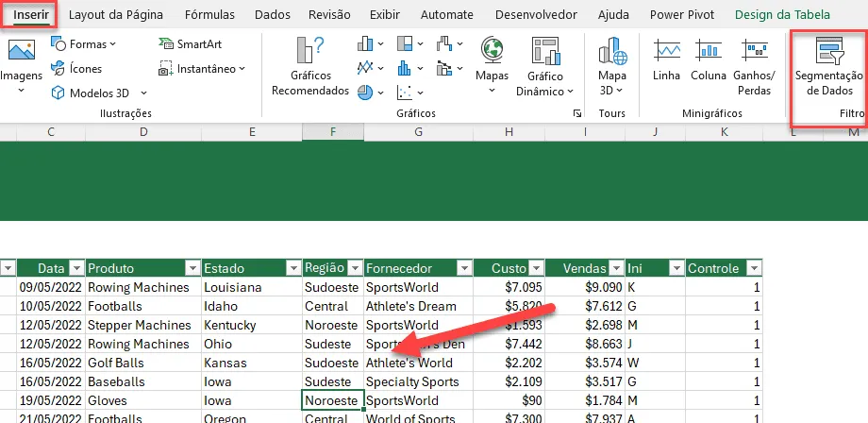
Task: Open the Região column filter dropdown
Action: [x=355, y=268]
